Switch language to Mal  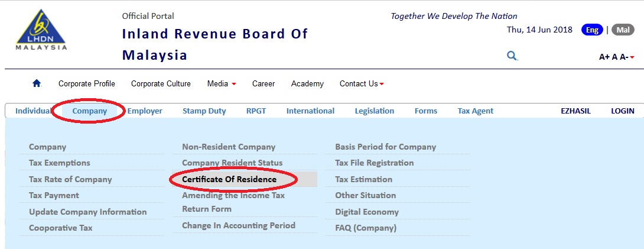click(623, 30)
